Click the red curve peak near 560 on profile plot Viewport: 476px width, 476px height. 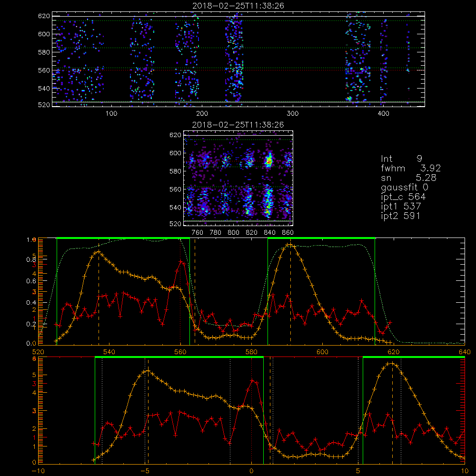click(180, 261)
